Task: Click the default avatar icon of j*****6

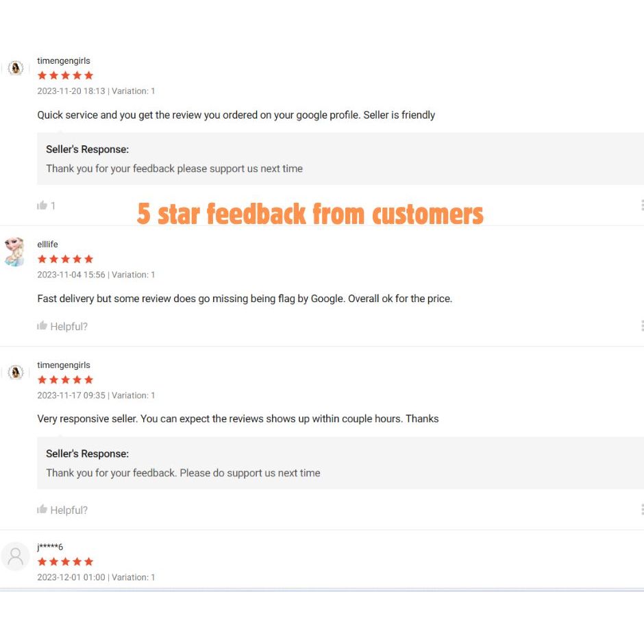Action: (15, 556)
